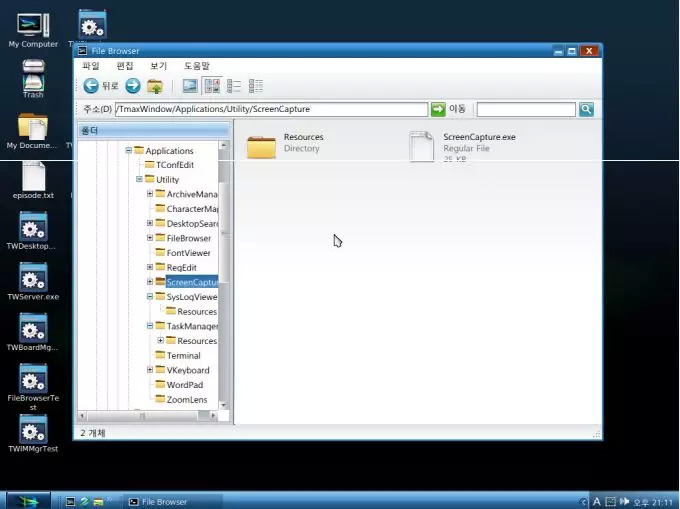Image resolution: width=680 pixels, height=509 pixels.
Task: Collapse the Applications tree node
Action: click(129, 151)
